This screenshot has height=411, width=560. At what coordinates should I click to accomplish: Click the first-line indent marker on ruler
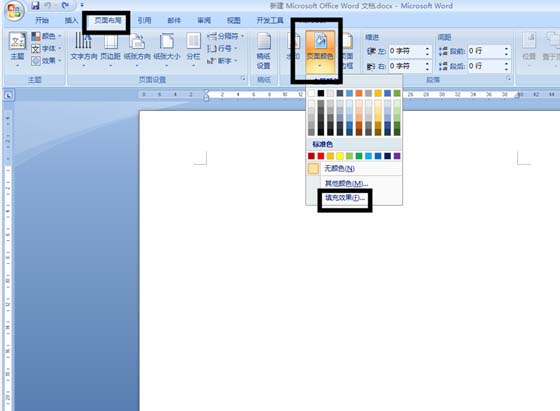pyautogui.click(x=206, y=92)
